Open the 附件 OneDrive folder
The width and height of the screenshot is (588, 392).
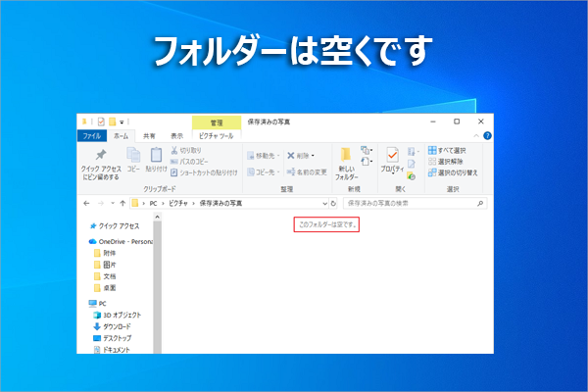pos(105,253)
